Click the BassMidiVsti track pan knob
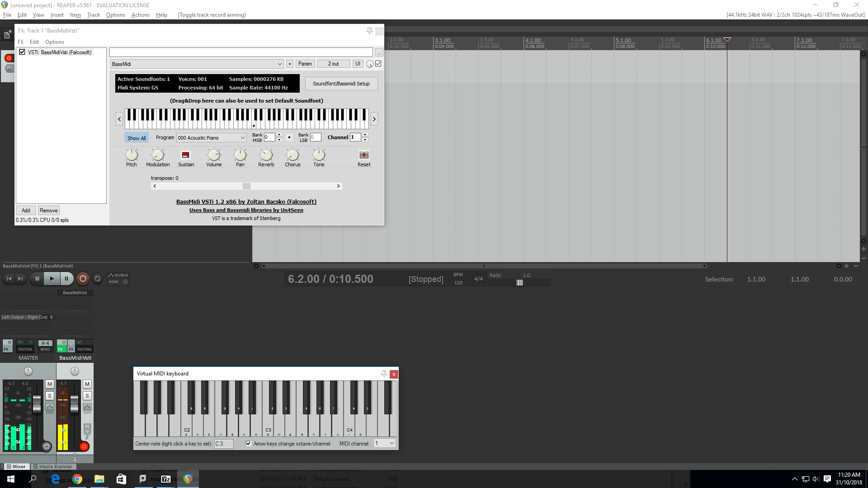868x488 pixels. pos(75,371)
